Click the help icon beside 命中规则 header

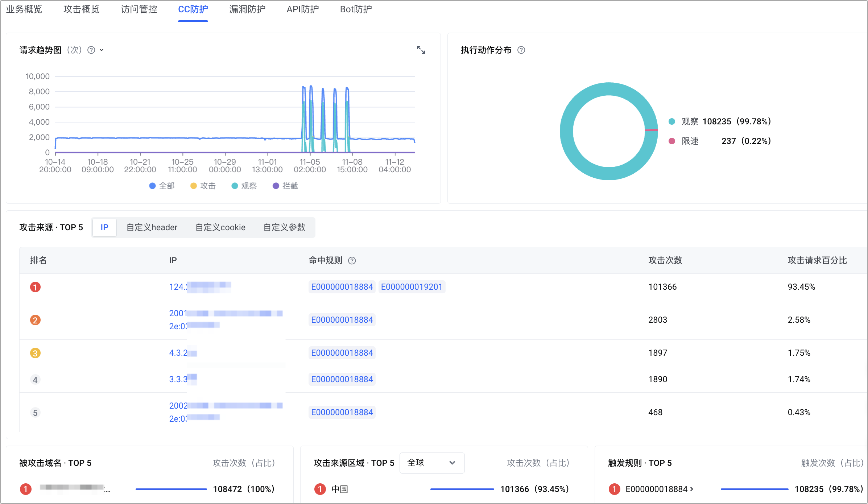[352, 261]
